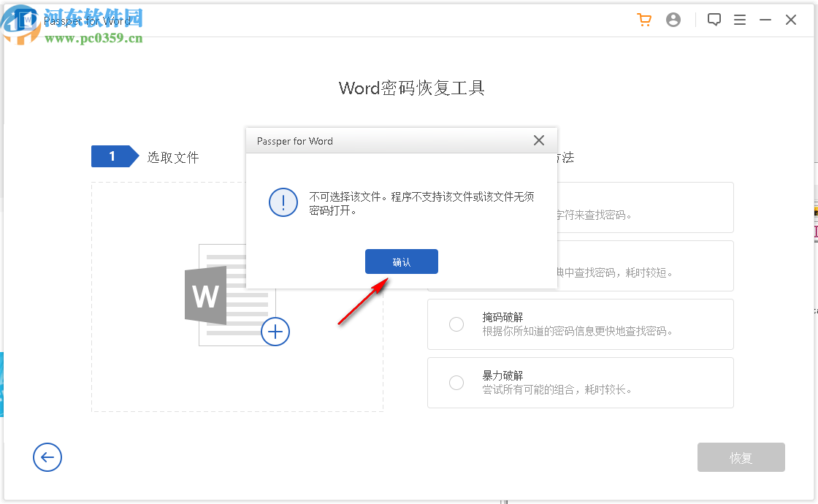Open the feedback speech bubble icon
818x504 pixels.
coord(714,20)
